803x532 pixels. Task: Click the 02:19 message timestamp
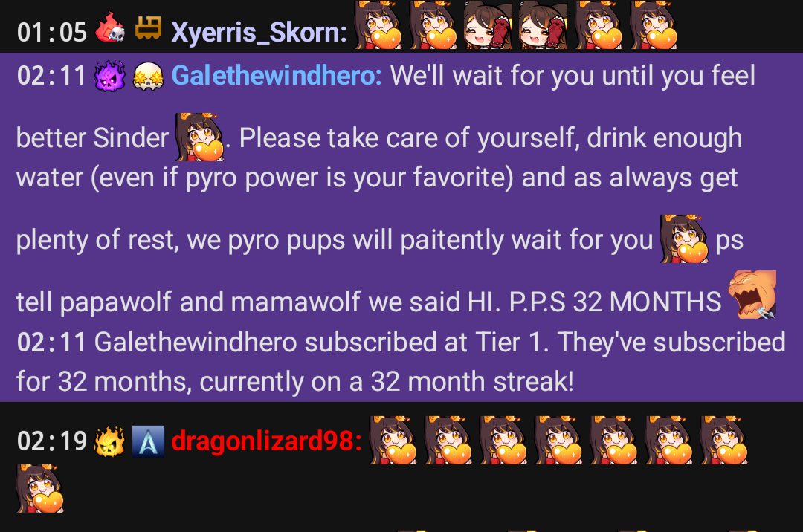coord(52,441)
